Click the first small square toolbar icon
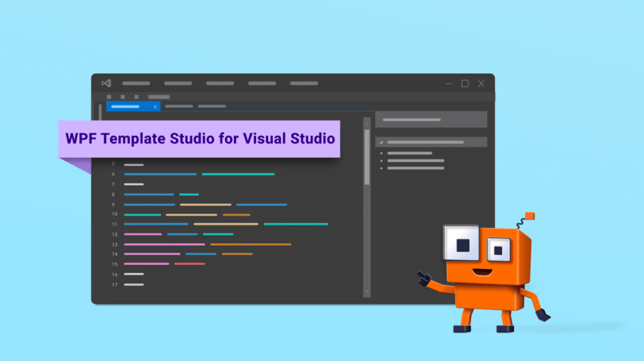This screenshot has width=644, height=361. click(109, 97)
